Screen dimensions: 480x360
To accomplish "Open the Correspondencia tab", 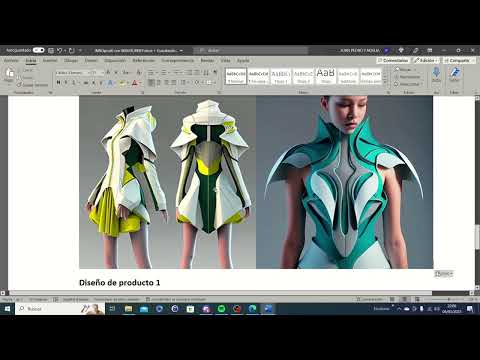I will (x=178, y=60).
